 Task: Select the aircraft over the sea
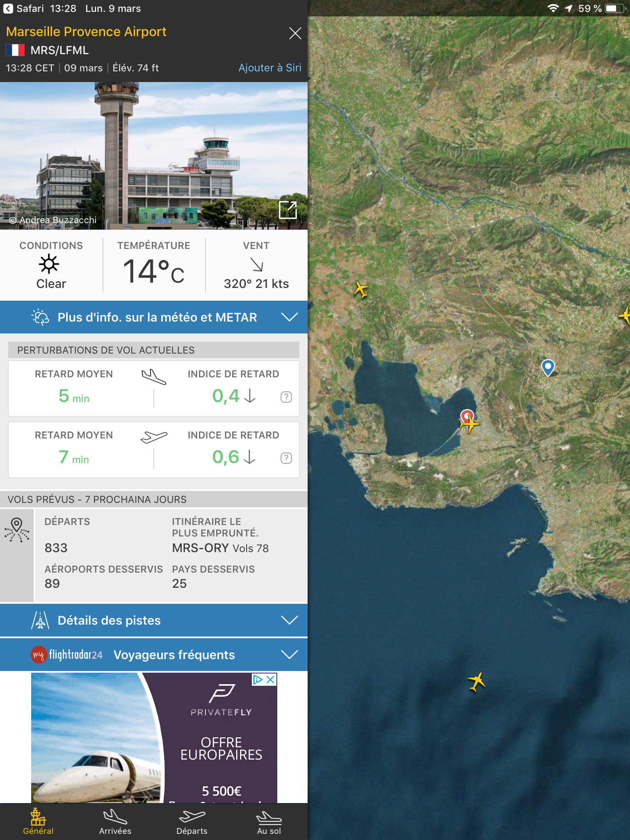477,681
